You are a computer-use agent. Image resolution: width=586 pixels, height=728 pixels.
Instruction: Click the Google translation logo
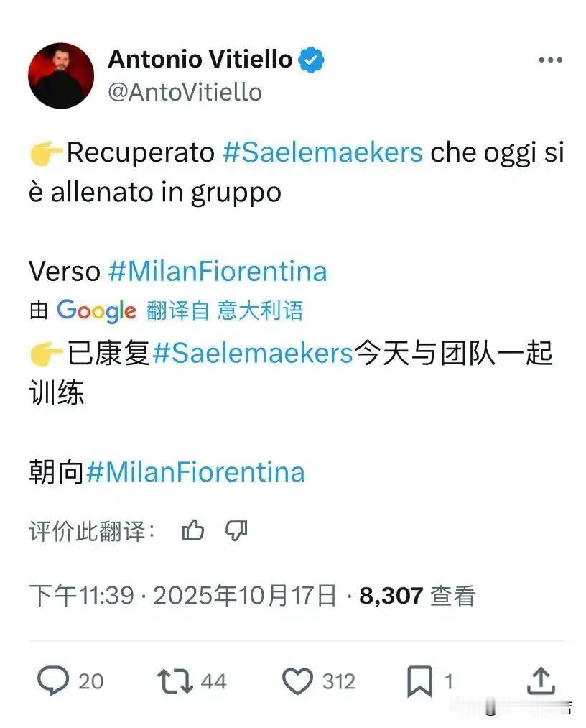(x=96, y=310)
